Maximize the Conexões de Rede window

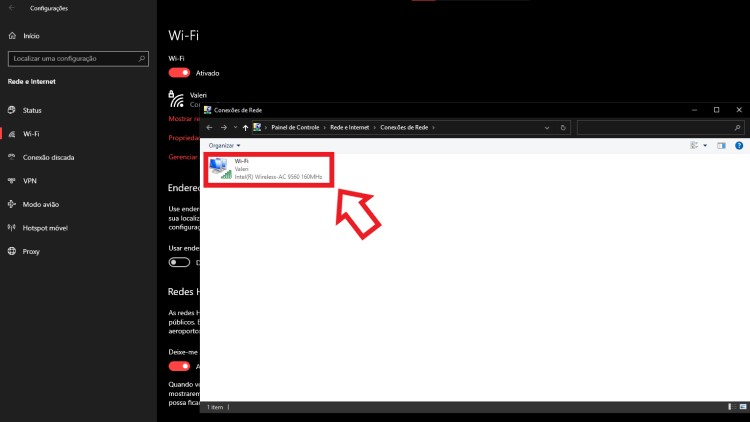[717, 110]
